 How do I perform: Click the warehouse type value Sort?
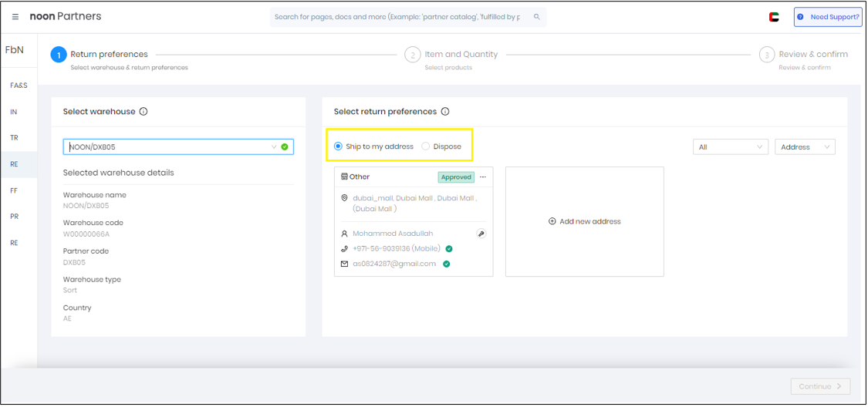click(69, 291)
